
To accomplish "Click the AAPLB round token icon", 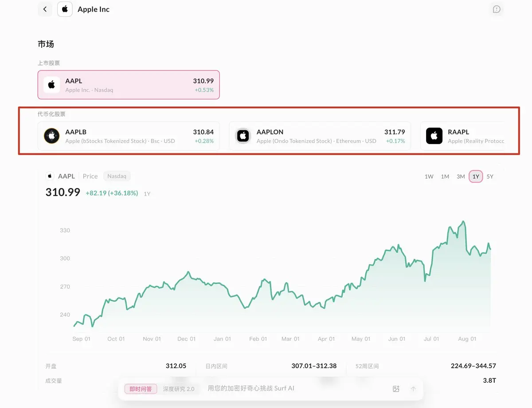I will coord(51,136).
